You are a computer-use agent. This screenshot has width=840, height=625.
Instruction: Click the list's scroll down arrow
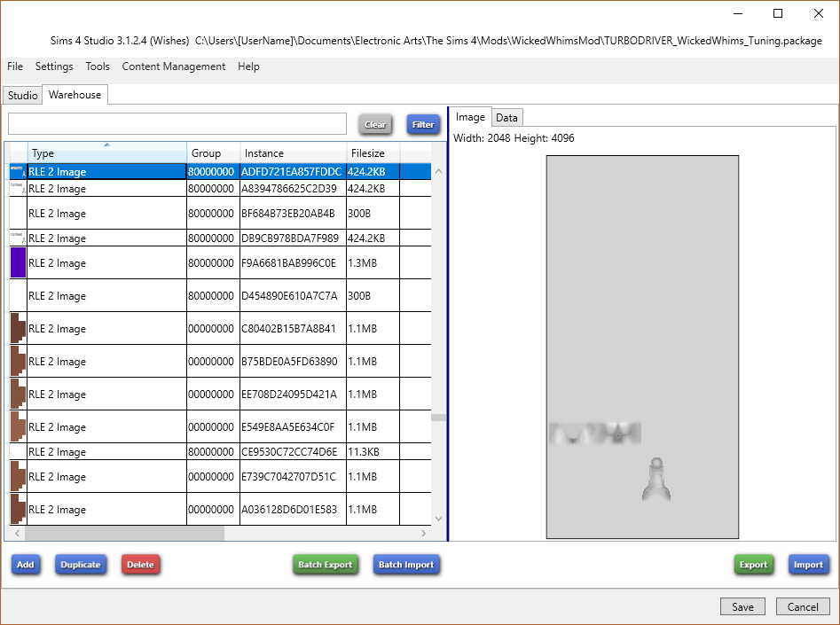(x=439, y=519)
